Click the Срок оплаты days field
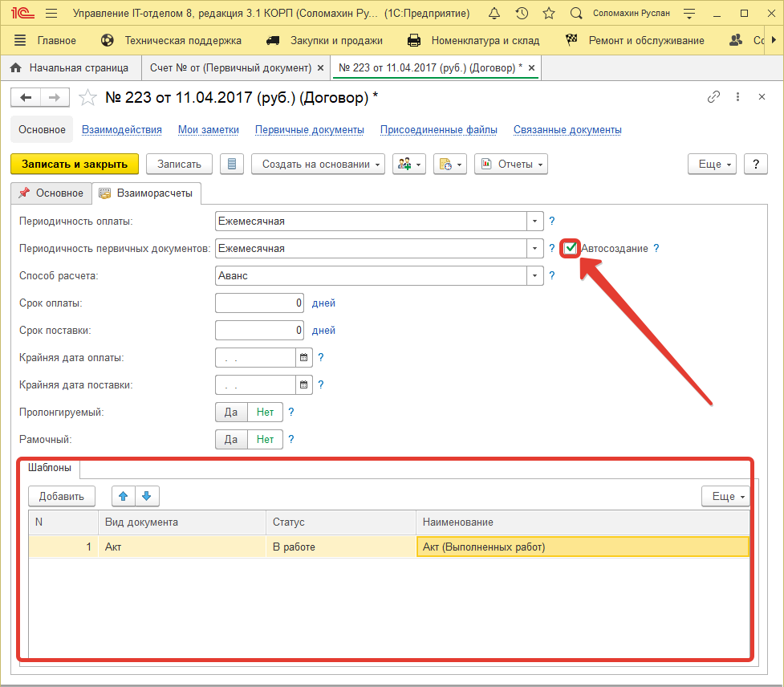Image resolution: width=784 pixels, height=687 pixels. [260, 303]
